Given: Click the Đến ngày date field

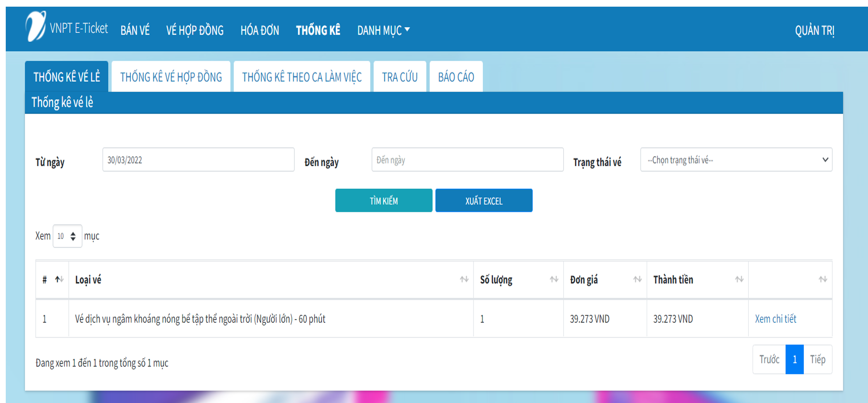Looking at the screenshot, I should 467,160.
